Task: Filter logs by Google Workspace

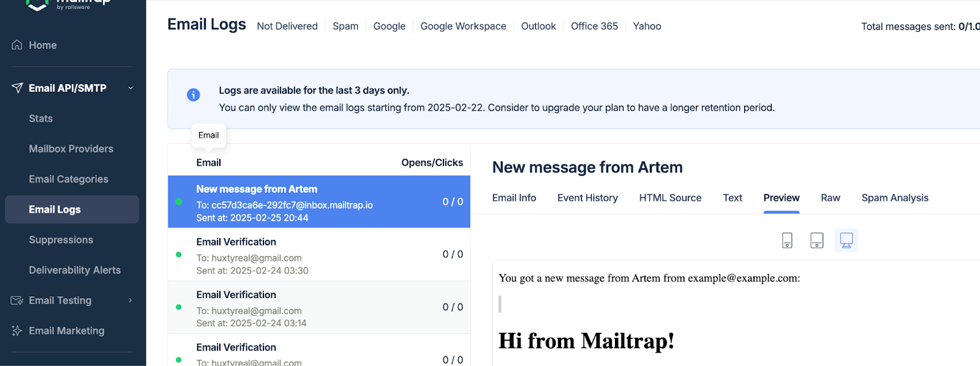Action: [x=463, y=26]
